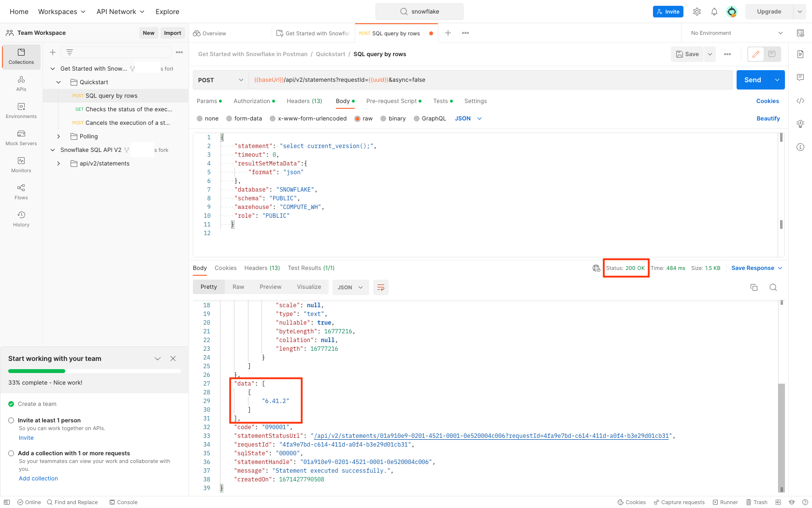The image size is (812, 508).
Task: Switch to Test Results response tab
Action: pos(311,268)
